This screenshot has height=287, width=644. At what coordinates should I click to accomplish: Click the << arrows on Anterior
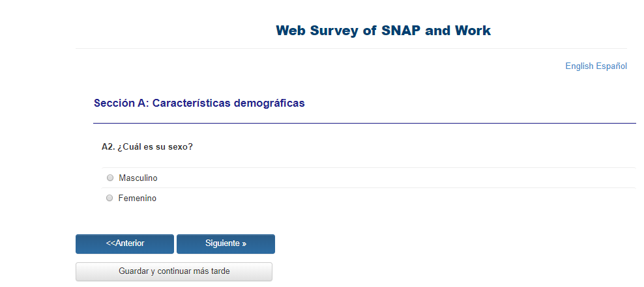110,243
